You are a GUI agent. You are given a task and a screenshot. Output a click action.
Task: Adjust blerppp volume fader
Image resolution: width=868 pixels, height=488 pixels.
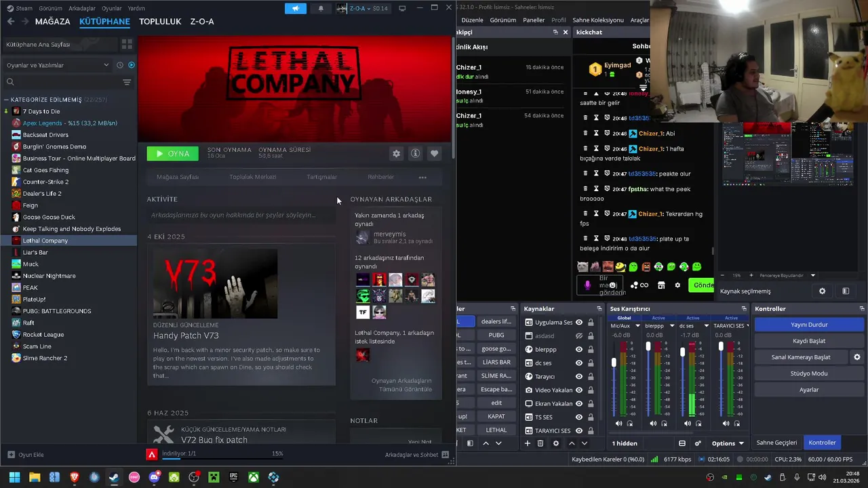(648, 346)
